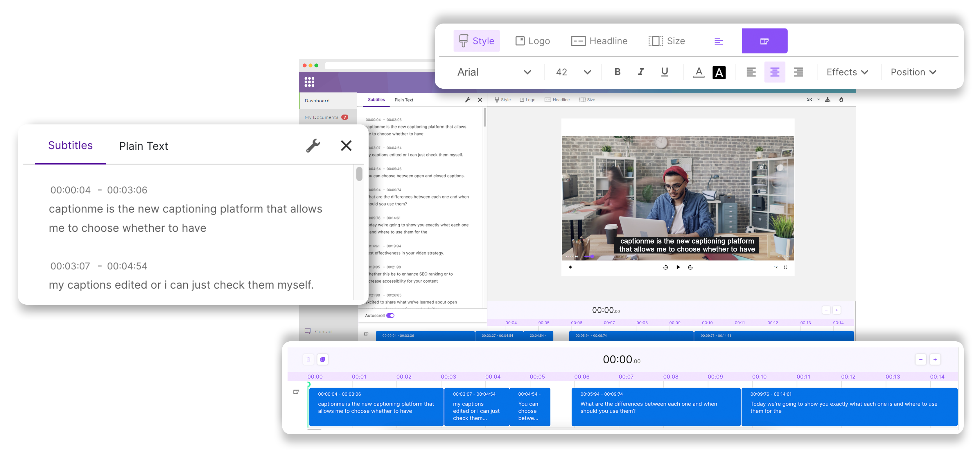Viewport: 980px width, 466px height.
Task: Click the plus button to zoom the timeline
Action: point(935,359)
